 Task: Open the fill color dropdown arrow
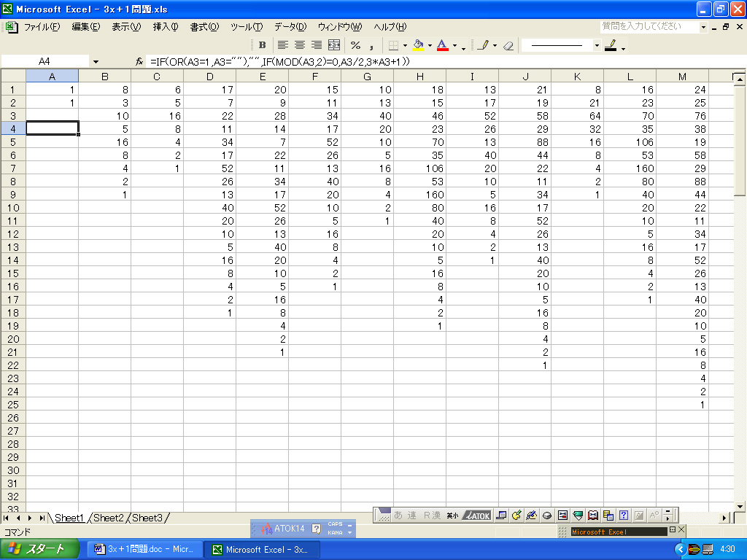430,45
